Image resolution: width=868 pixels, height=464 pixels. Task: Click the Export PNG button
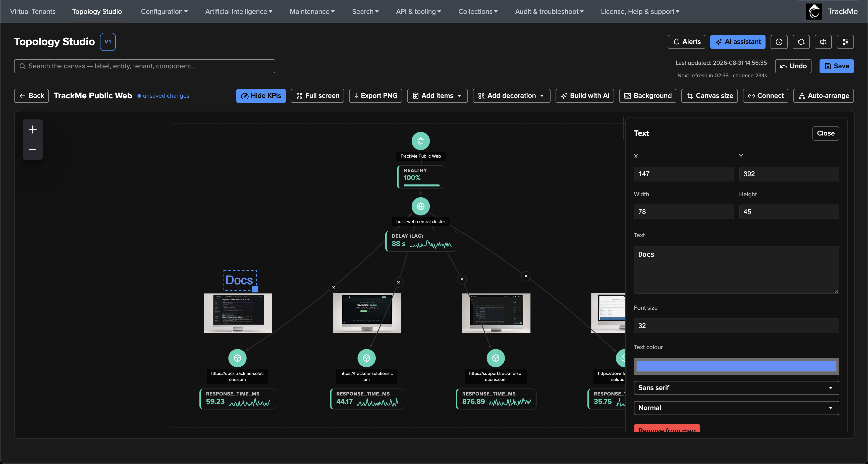[375, 96]
